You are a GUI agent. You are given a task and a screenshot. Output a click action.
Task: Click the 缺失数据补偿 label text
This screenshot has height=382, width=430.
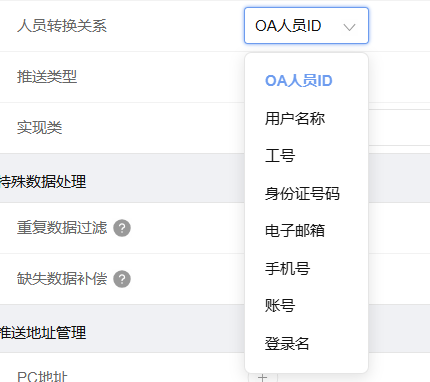[62, 279]
